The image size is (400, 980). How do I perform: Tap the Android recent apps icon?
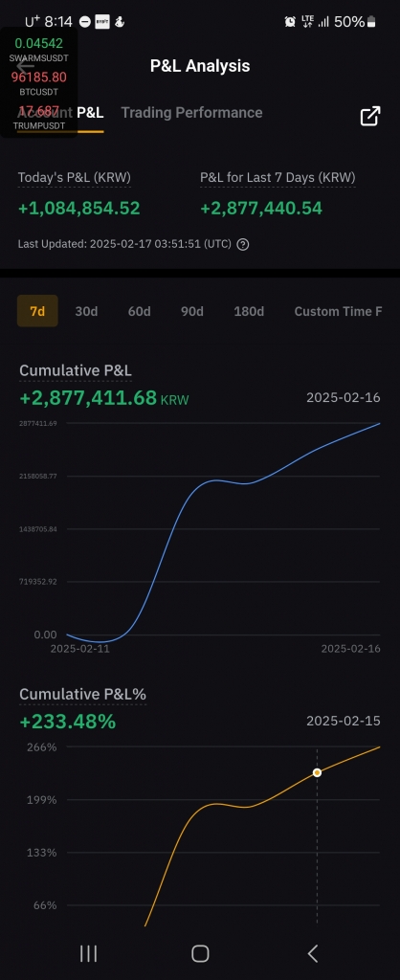89,953
